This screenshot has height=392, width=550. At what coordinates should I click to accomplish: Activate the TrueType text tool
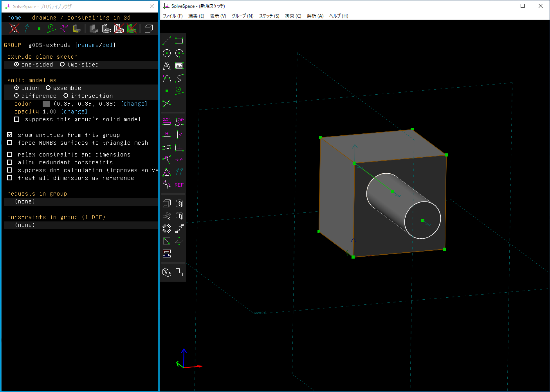coord(167,66)
